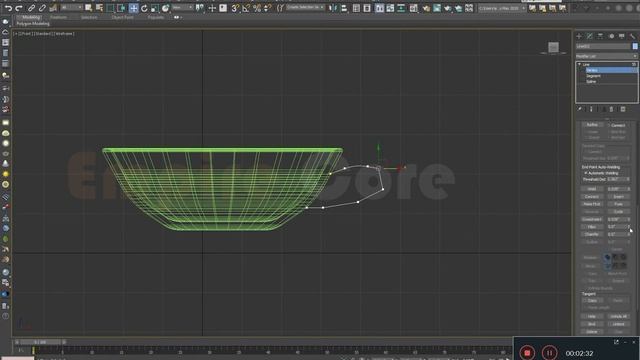
Task: Open the Modeling ribbon tab
Action: (31, 18)
